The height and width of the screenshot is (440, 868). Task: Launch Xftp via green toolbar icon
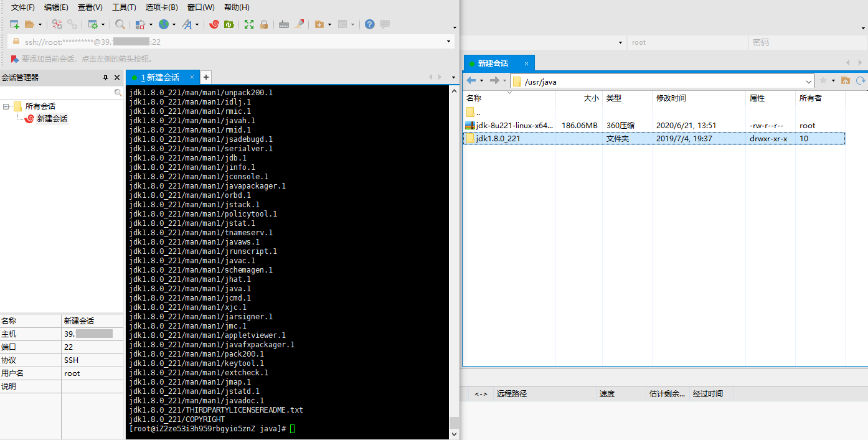pos(229,24)
